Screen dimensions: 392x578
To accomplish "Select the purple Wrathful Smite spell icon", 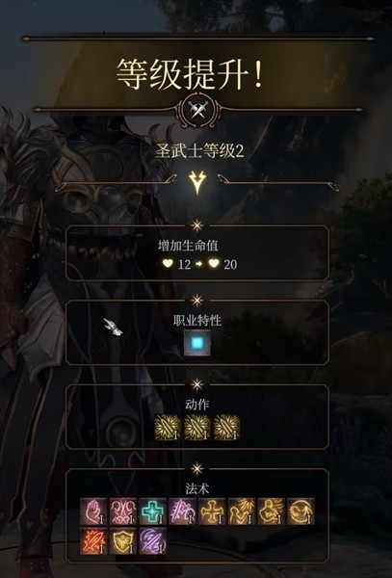I will pyautogui.click(x=182, y=512).
